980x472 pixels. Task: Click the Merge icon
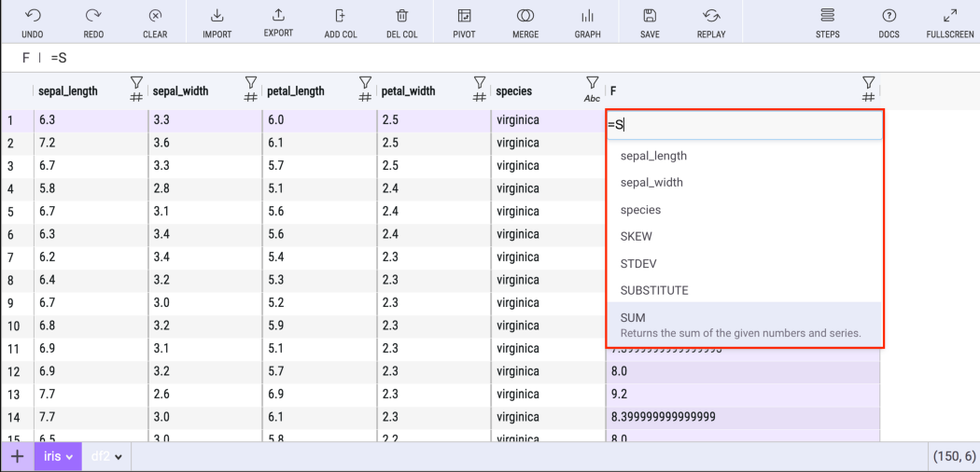pos(525,16)
